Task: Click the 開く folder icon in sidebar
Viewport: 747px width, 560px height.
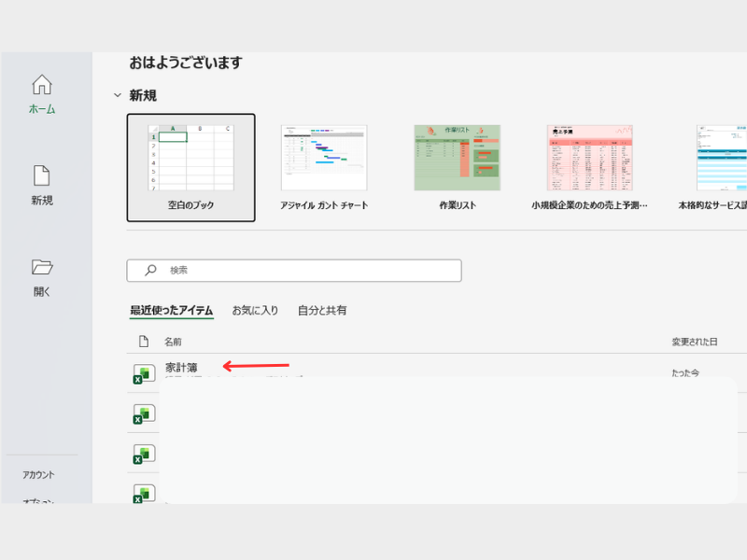Action: pyautogui.click(x=42, y=267)
